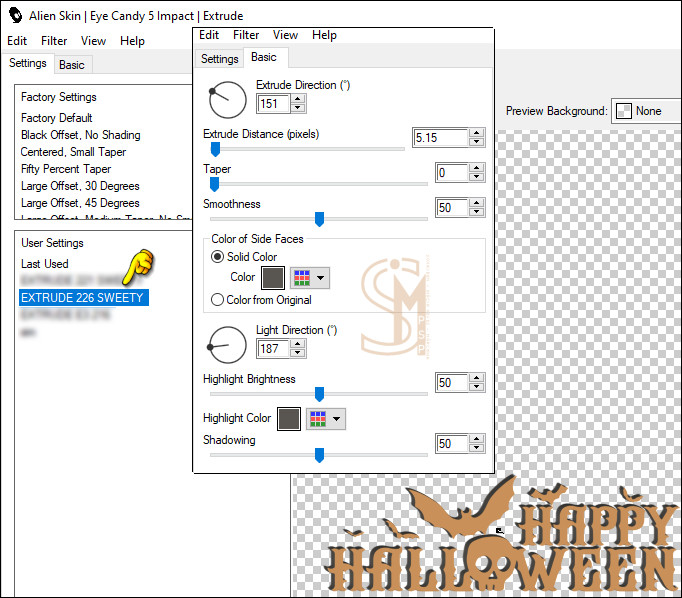
Task: Open the View menu in main window
Action: (x=93, y=41)
